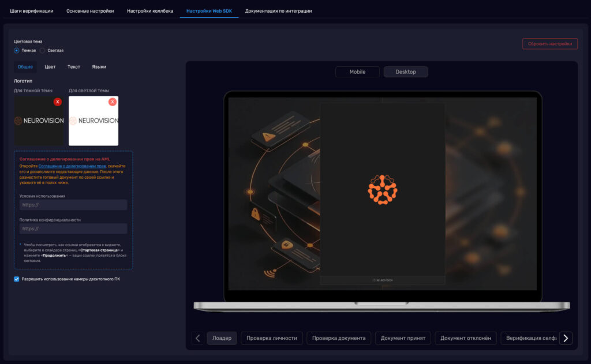
Task: Open the Основные настройки tab
Action: (x=90, y=11)
